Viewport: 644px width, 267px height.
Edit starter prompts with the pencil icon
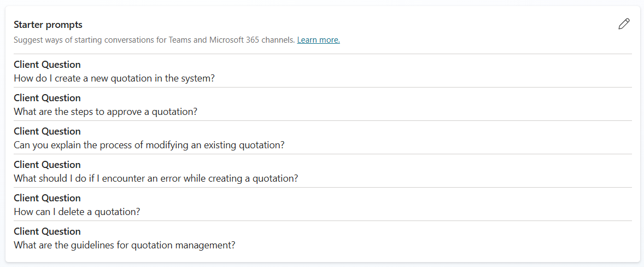point(623,24)
